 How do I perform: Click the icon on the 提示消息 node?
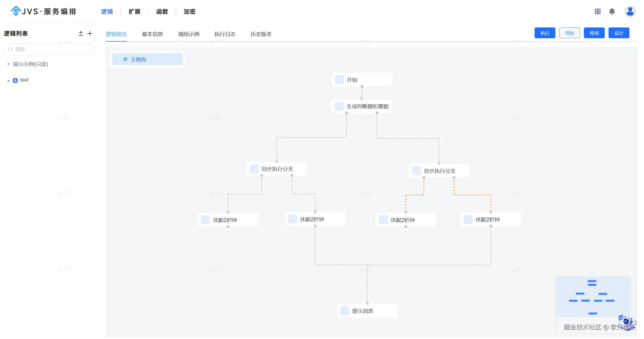345,311
